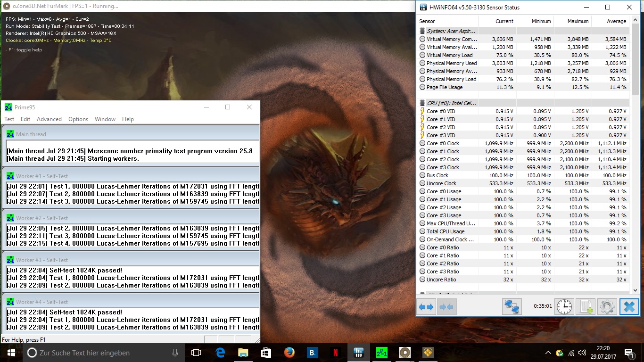This screenshot has width=644, height=362.
Task: Click the lightning icon beside Core #3 VID
Action: coord(422,135)
